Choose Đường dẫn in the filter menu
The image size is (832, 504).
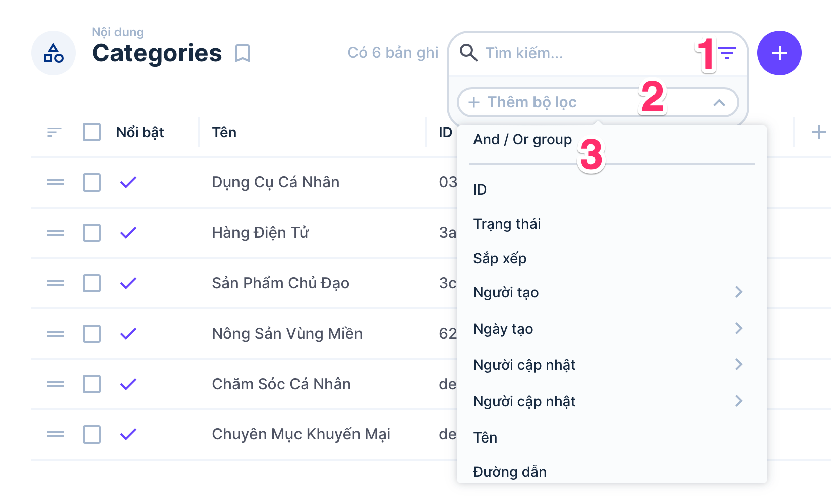(509, 472)
